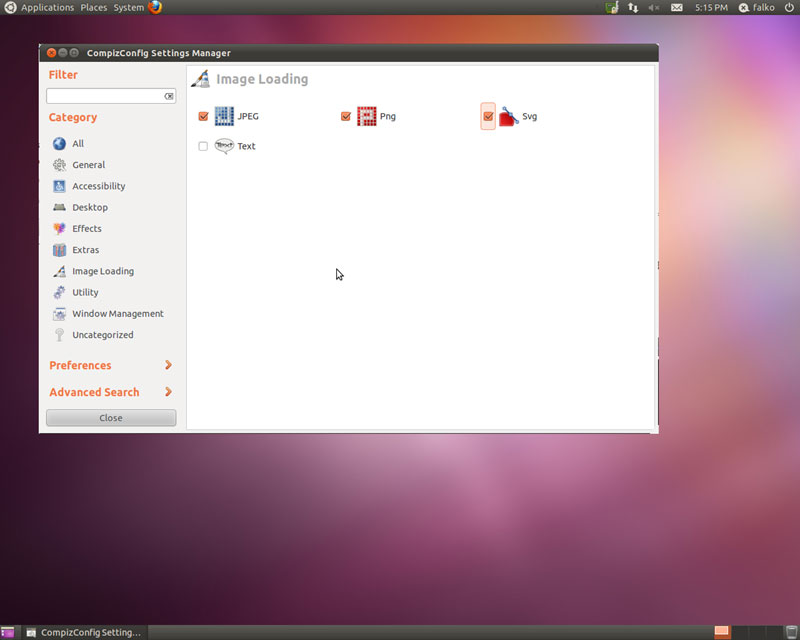800x640 pixels.
Task: Open the hardware drivers indicator icon
Action: point(612,7)
